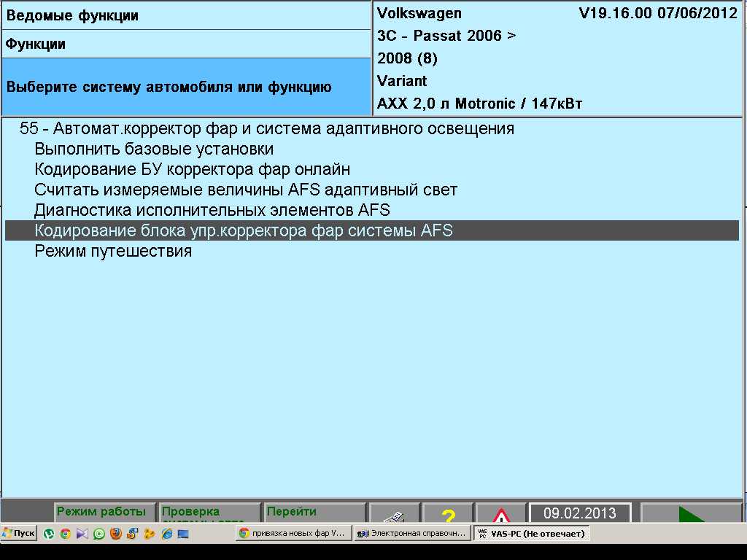Click the green circular quick launch icon

pos(98,534)
